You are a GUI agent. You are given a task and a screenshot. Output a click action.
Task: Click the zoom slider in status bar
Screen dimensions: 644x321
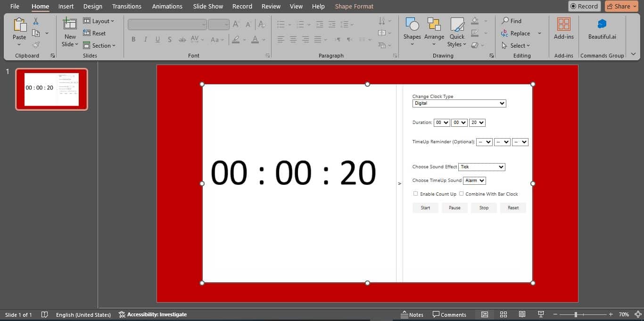[x=576, y=314]
